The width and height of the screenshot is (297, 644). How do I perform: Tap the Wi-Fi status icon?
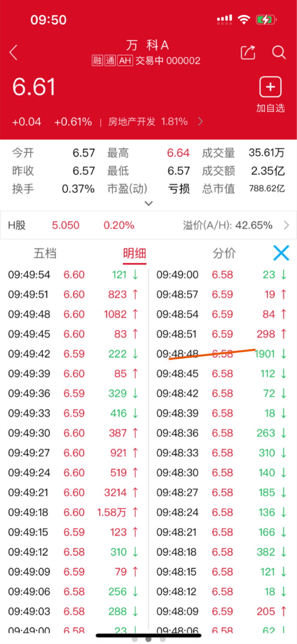244,19
